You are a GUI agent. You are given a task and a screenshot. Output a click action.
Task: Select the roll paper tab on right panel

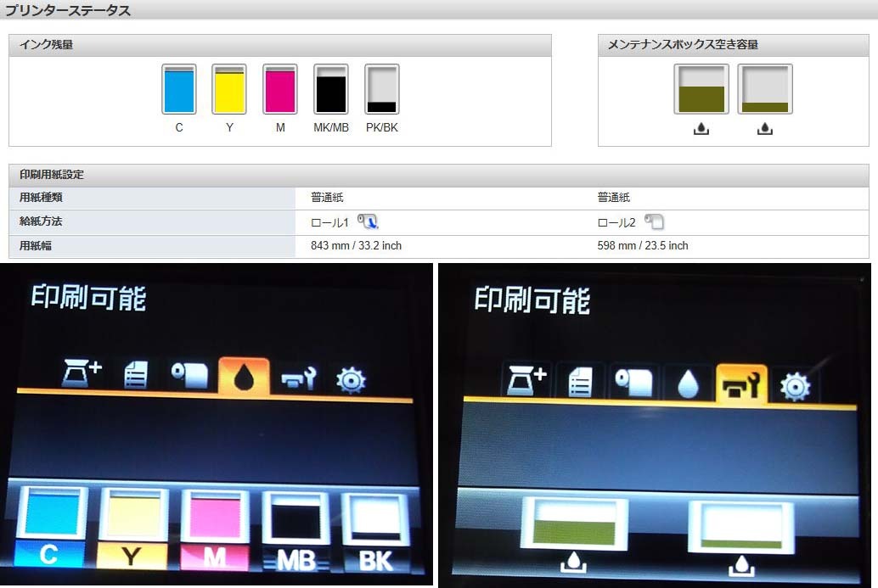point(633,383)
